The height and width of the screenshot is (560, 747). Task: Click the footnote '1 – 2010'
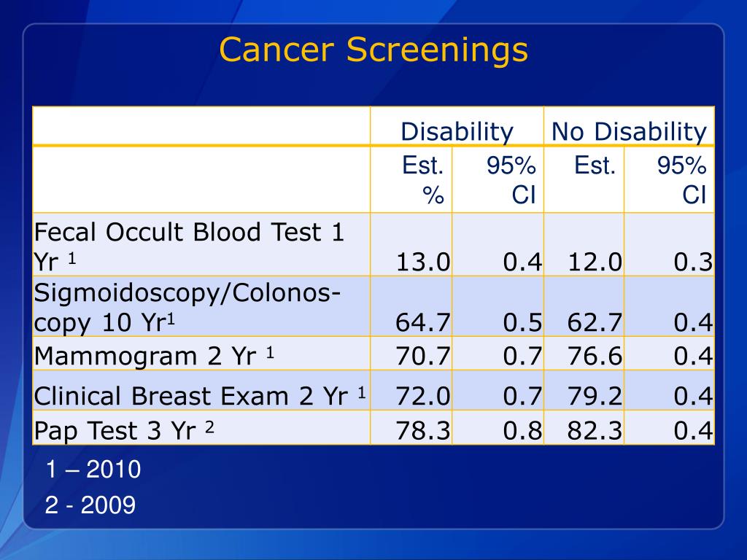point(93,469)
